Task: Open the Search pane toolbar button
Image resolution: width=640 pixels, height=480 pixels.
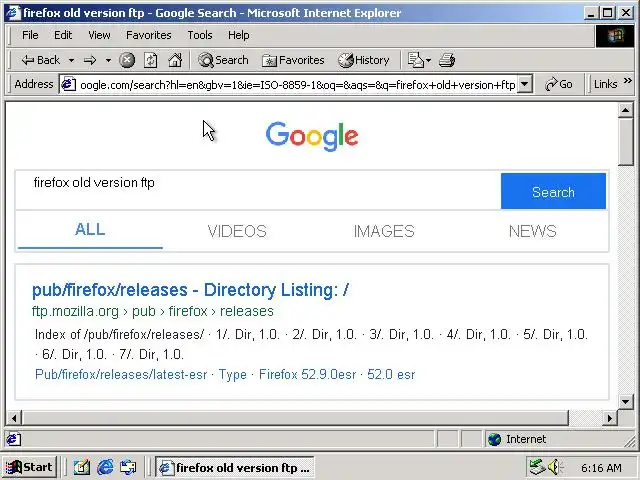Action: coord(223,60)
